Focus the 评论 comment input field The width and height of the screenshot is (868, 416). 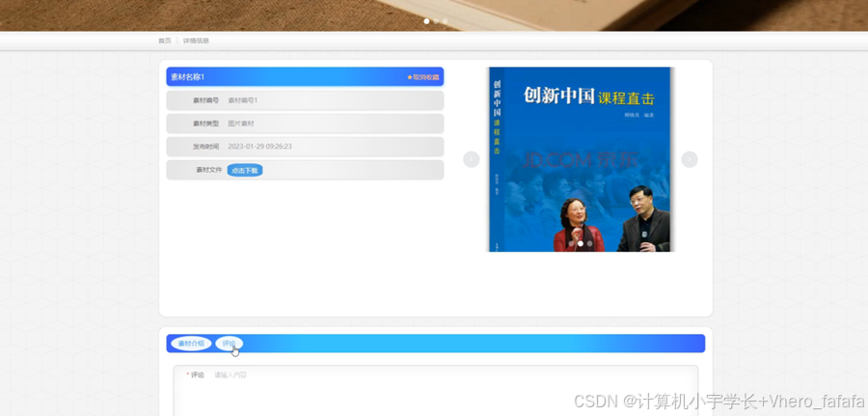(435, 391)
